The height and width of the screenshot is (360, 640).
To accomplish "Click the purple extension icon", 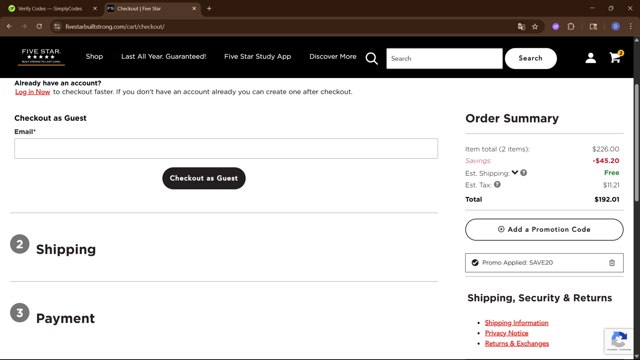I will (x=556, y=27).
